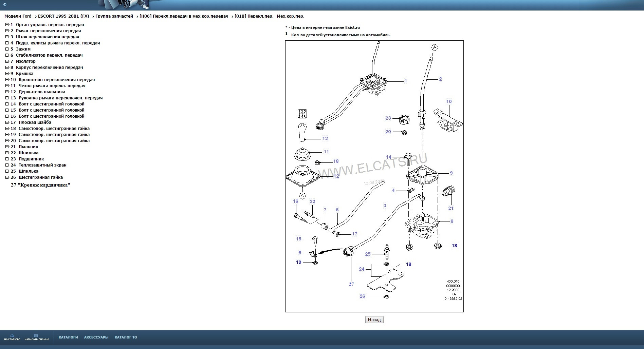644x349 pixels.
Task: Select 'Корпус переключения передач' row text
Action: tap(49, 67)
